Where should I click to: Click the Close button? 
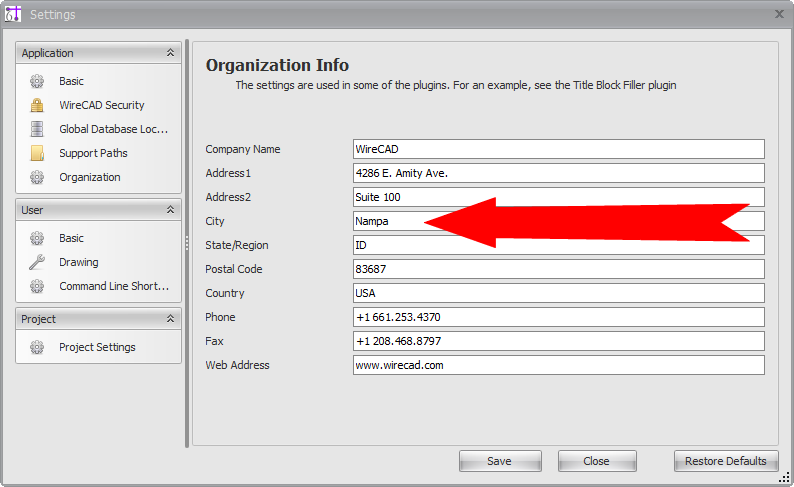tap(597, 461)
